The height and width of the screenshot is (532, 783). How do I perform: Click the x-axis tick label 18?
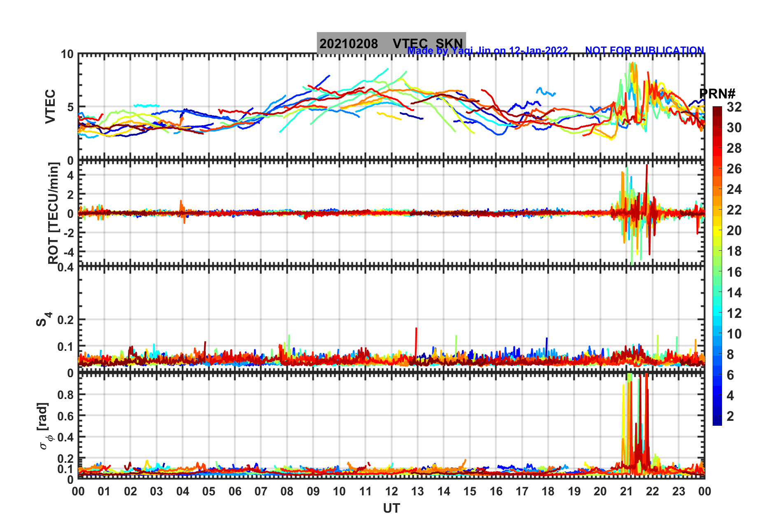coord(548,491)
